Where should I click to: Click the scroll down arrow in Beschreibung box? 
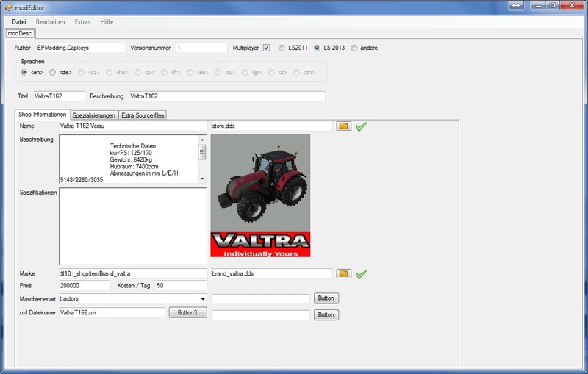pos(203,179)
